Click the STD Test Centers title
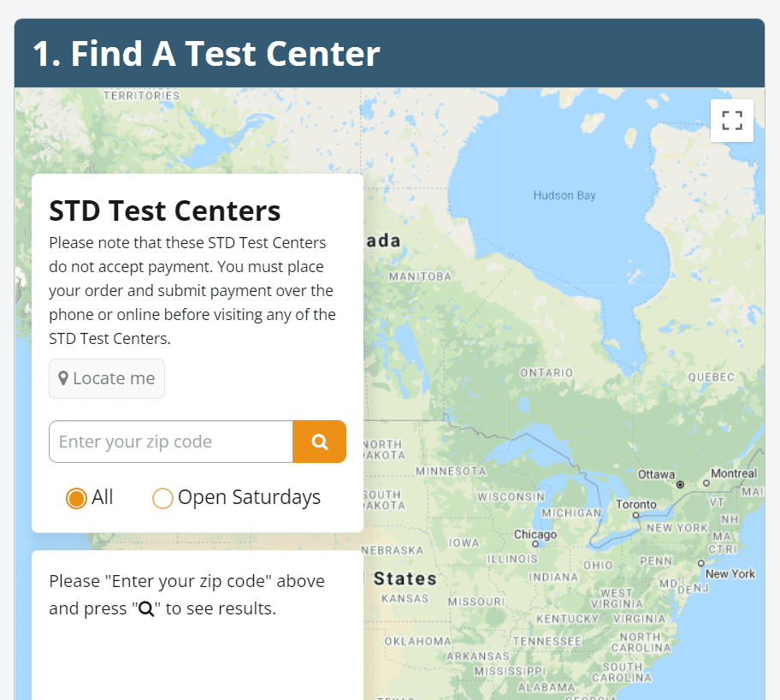780x700 pixels. coord(165,211)
